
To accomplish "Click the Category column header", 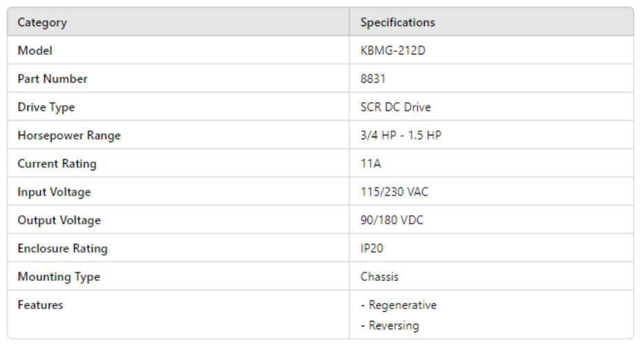I will (x=42, y=22).
